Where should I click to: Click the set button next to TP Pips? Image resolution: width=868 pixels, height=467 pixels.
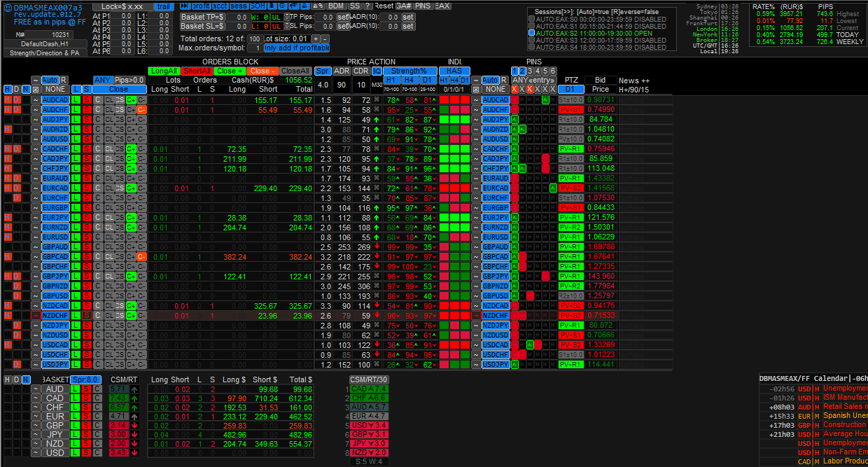[343, 17]
